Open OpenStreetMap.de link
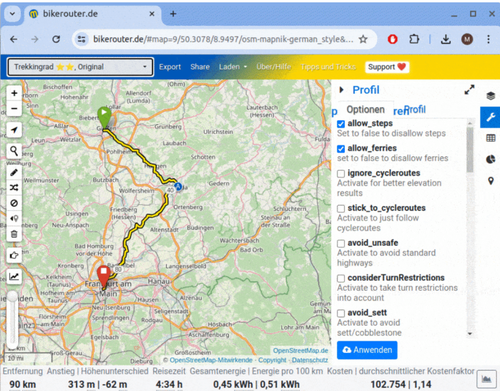 [x=300, y=351]
